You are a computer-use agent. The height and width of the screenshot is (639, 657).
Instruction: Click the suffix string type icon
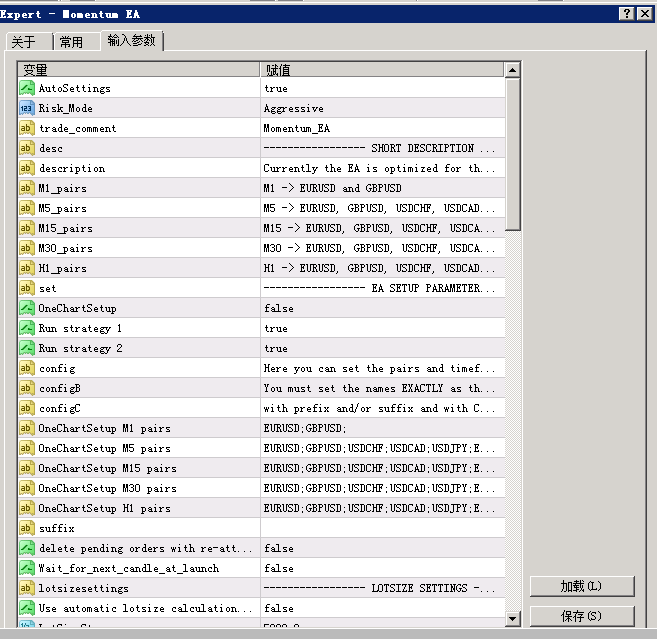coord(27,528)
